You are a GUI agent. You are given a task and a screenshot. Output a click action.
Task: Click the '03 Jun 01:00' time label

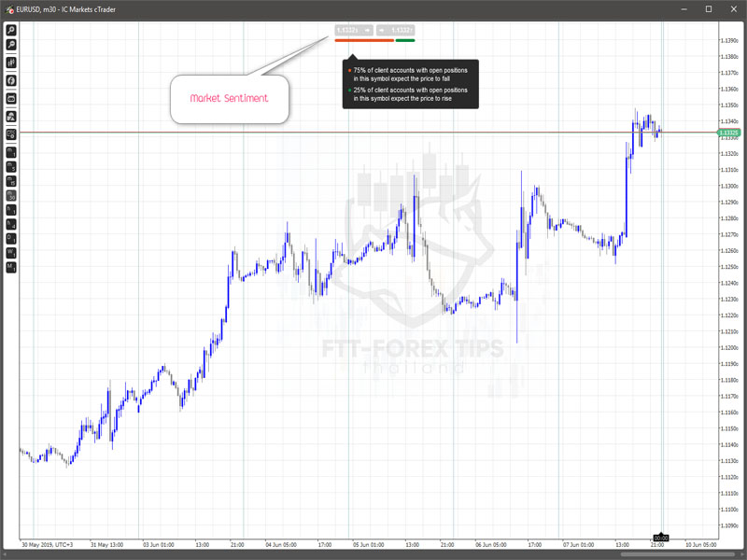(158, 544)
